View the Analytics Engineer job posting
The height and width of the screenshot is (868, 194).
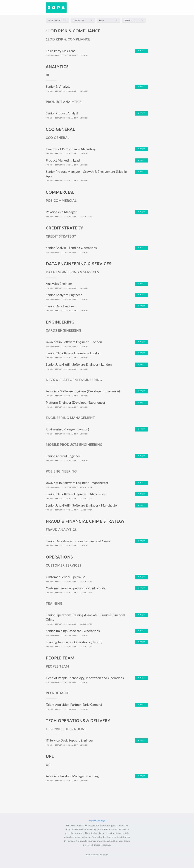pyautogui.click(x=59, y=284)
